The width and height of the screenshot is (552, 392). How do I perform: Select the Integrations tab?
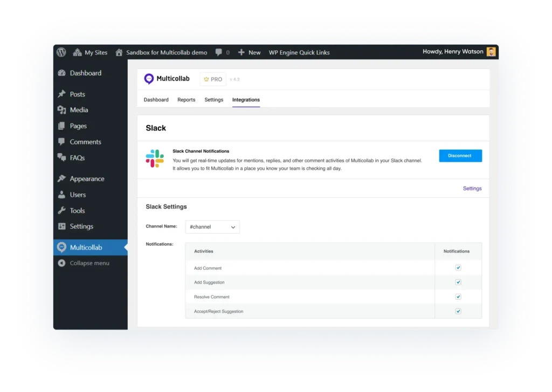pos(246,100)
